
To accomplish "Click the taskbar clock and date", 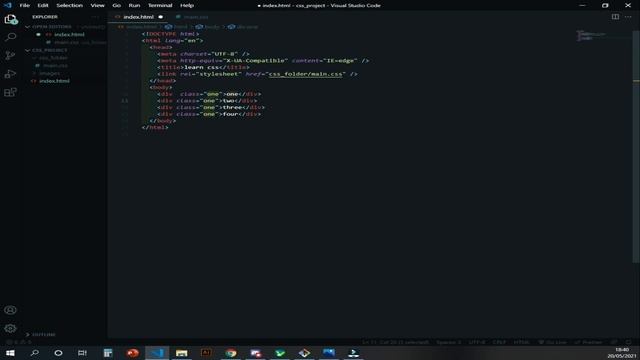I will (622, 353).
